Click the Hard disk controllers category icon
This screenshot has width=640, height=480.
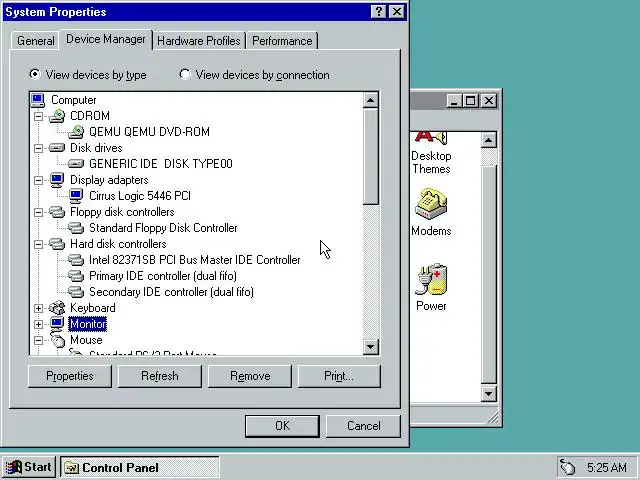(x=57, y=244)
